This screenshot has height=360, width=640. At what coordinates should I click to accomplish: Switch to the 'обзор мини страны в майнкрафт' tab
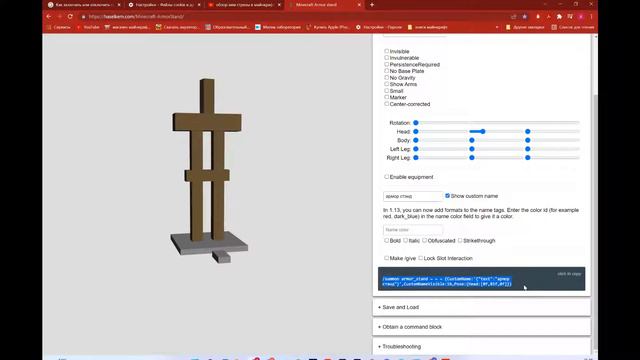click(244, 5)
